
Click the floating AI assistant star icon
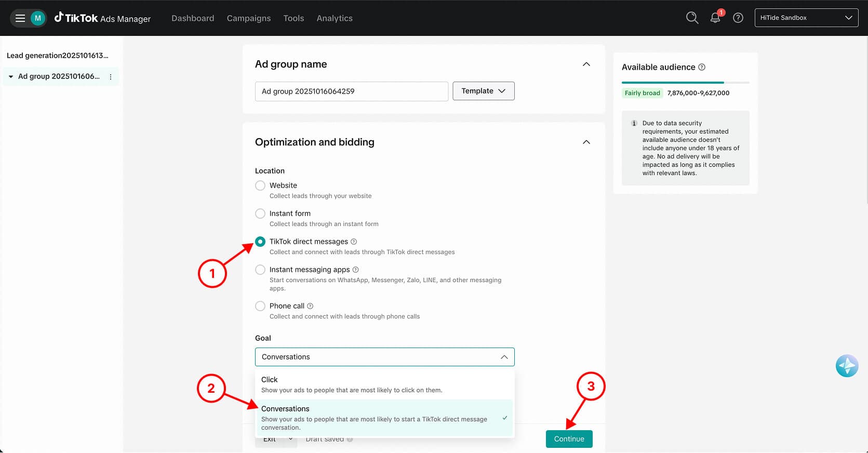[x=846, y=366]
